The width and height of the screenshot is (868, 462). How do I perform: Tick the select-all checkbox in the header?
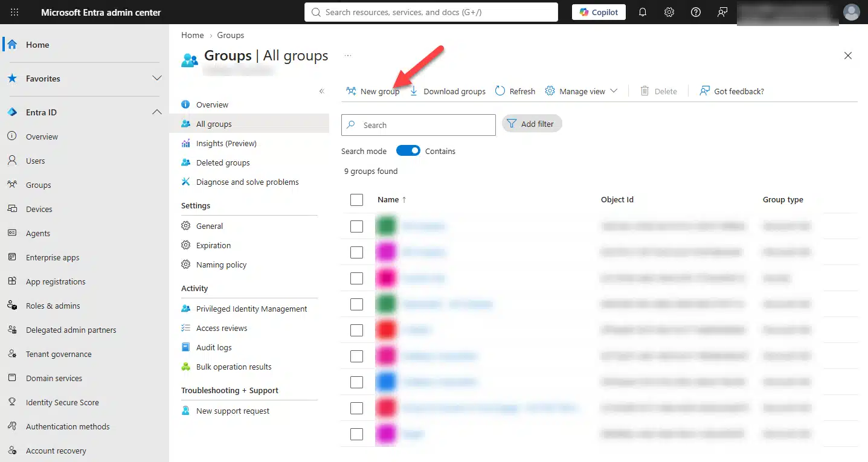point(357,200)
